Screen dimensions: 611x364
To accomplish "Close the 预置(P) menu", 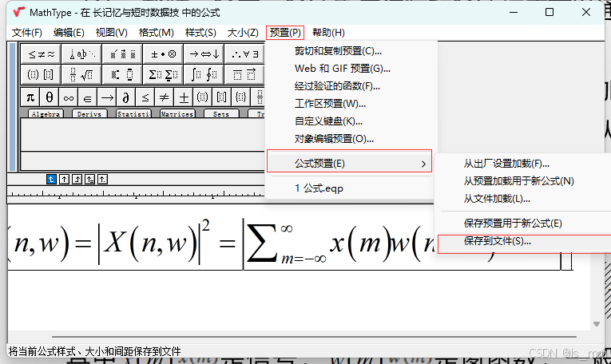I will [285, 33].
